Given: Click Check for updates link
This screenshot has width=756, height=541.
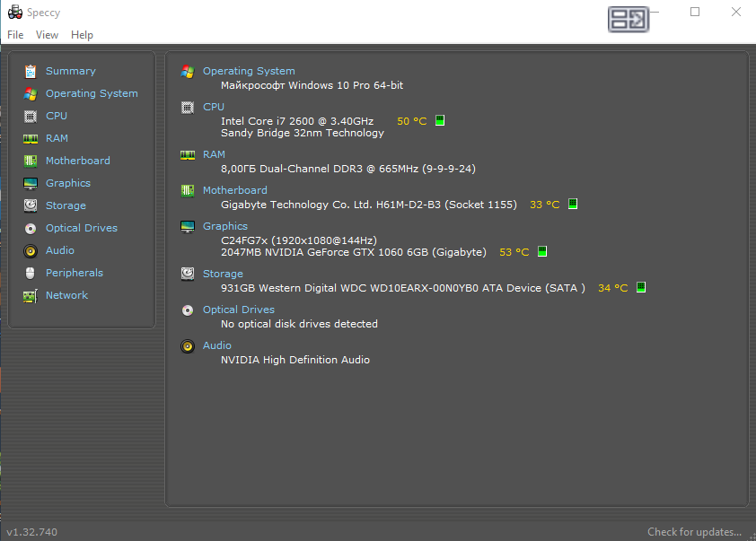Looking at the screenshot, I should [694, 532].
